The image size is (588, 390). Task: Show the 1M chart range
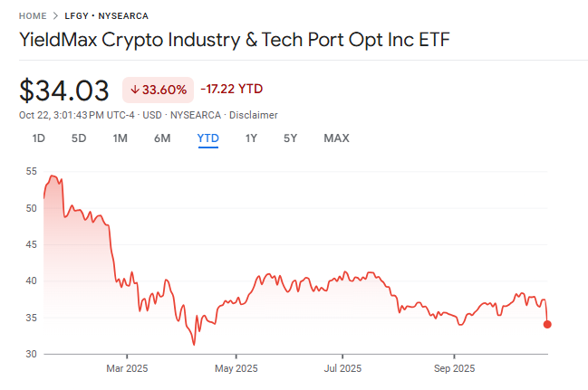pyautogui.click(x=120, y=138)
